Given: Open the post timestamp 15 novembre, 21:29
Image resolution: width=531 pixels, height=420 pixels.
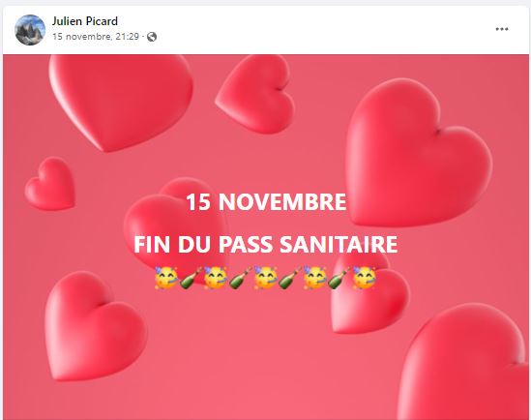Looking at the screenshot, I should [x=96, y=36].
